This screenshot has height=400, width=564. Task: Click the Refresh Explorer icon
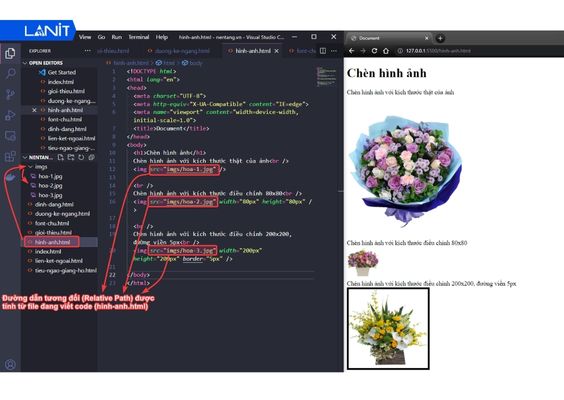click(x=81, y=157)
